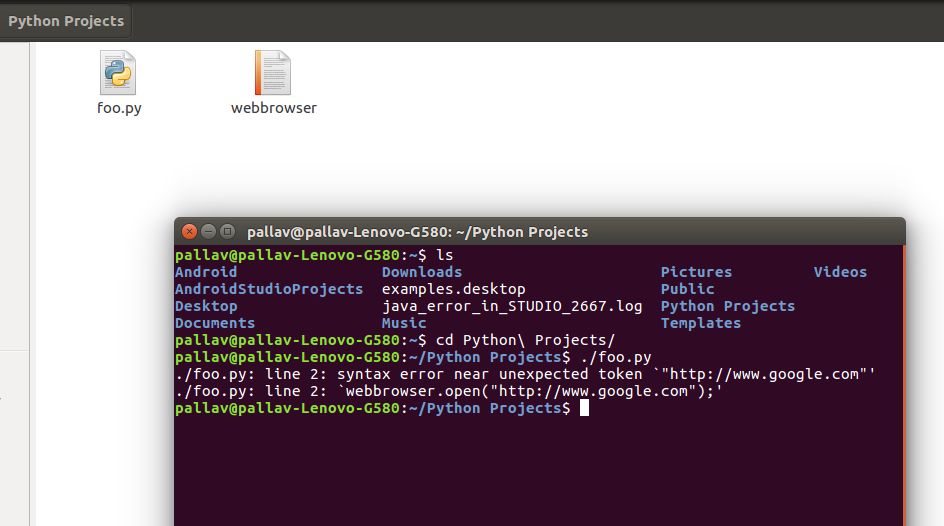Click examples.desktop in terminal listing
The image size is (944, 526).
click(453, 289)
